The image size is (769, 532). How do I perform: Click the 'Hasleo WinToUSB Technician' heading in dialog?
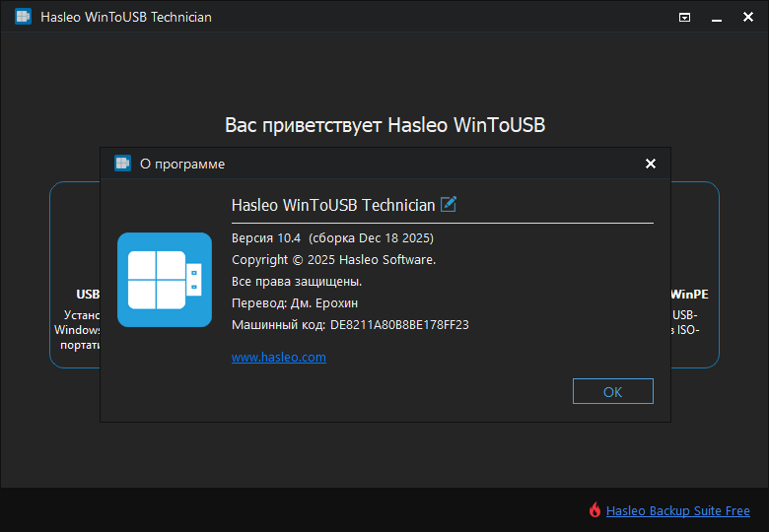click(x=332, y=205)
